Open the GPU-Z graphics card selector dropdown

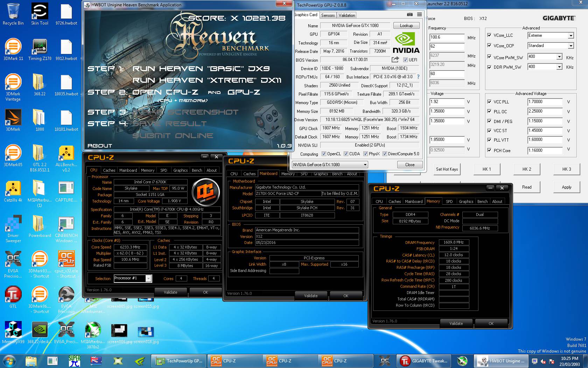point(330,165)
